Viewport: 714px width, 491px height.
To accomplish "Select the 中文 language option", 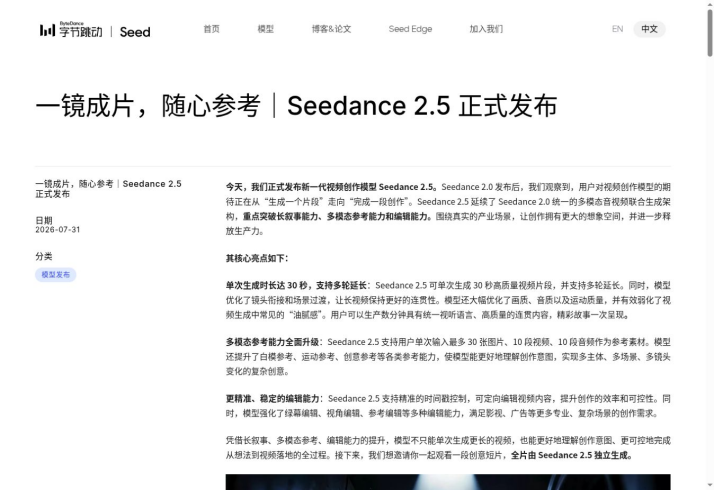I will click(649, 29).
